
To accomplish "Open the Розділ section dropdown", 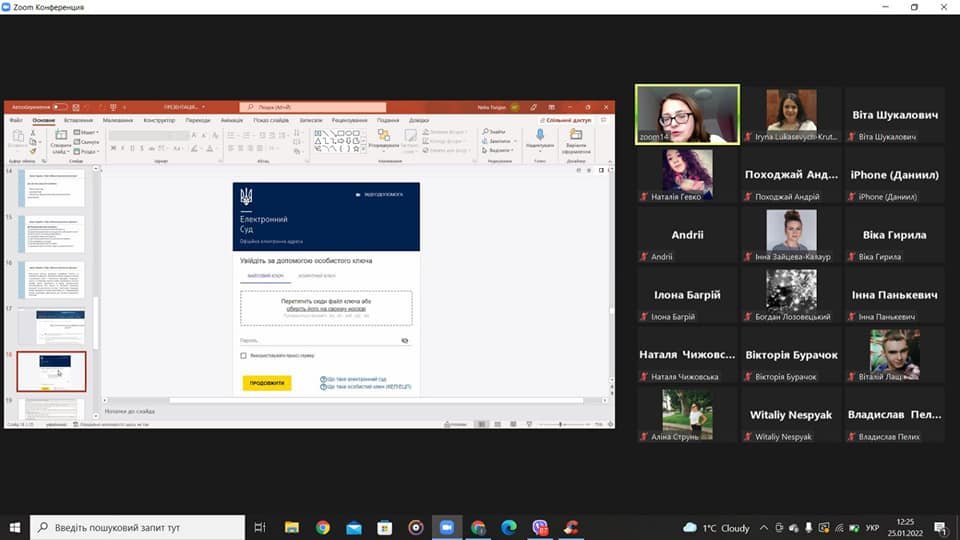I will click(86, 151).
